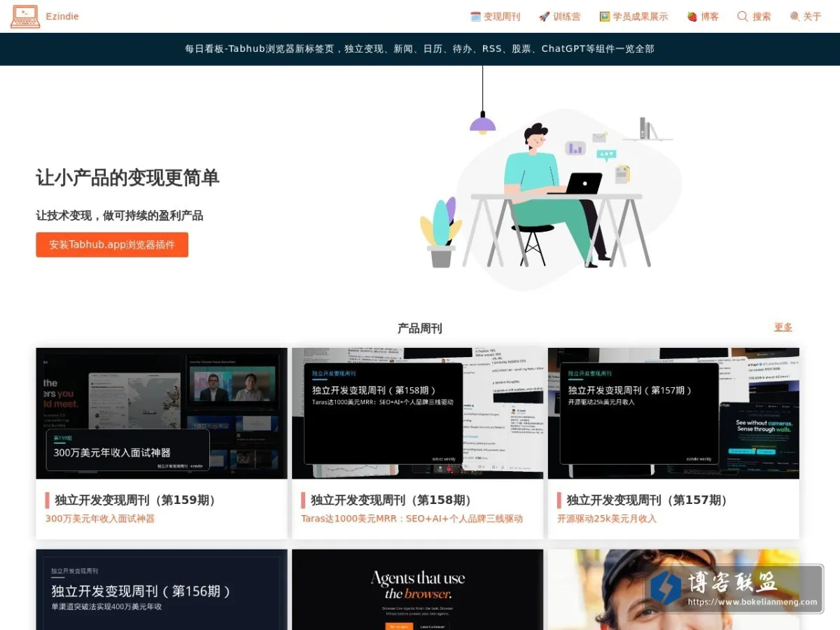Click the heading 让小产品的变现更简单
Screen dimensions: 840x630
coord(128,178)
